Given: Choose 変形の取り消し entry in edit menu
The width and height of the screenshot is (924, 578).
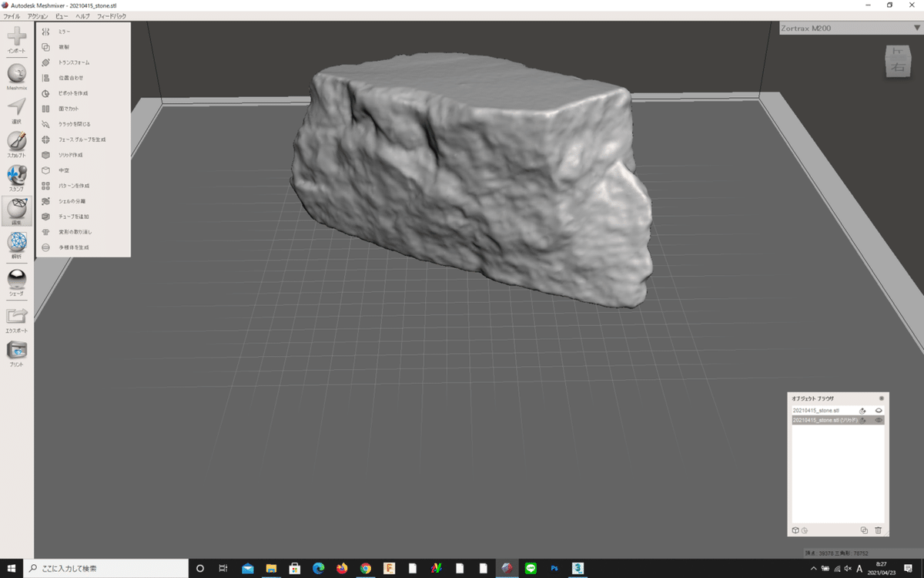Looking at the screenshot, I should coord(82,232).
